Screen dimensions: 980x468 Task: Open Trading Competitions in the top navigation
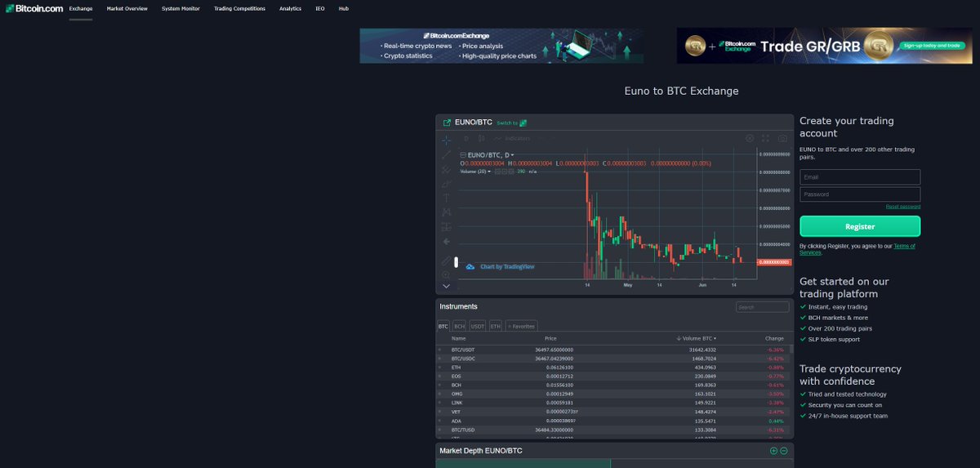tap(239, 8)
